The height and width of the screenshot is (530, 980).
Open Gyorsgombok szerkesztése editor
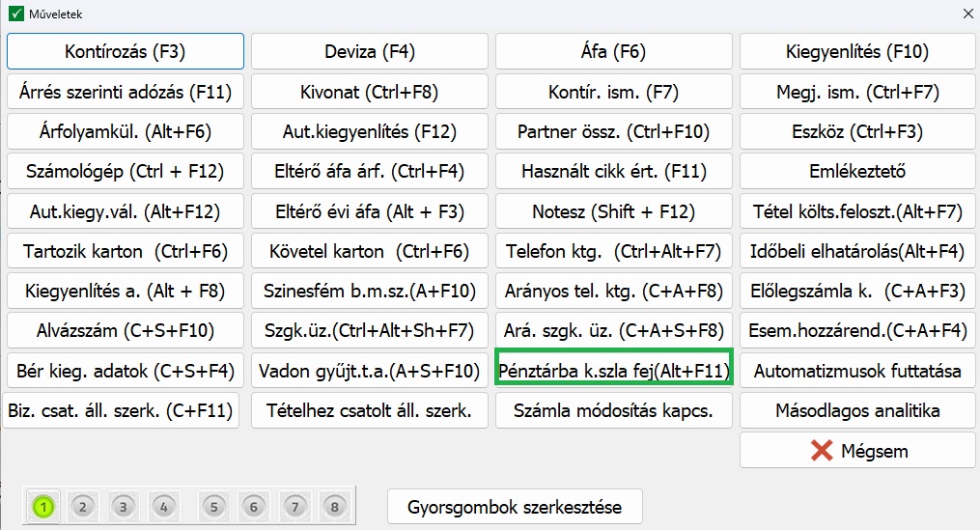(x=515, y=506)
